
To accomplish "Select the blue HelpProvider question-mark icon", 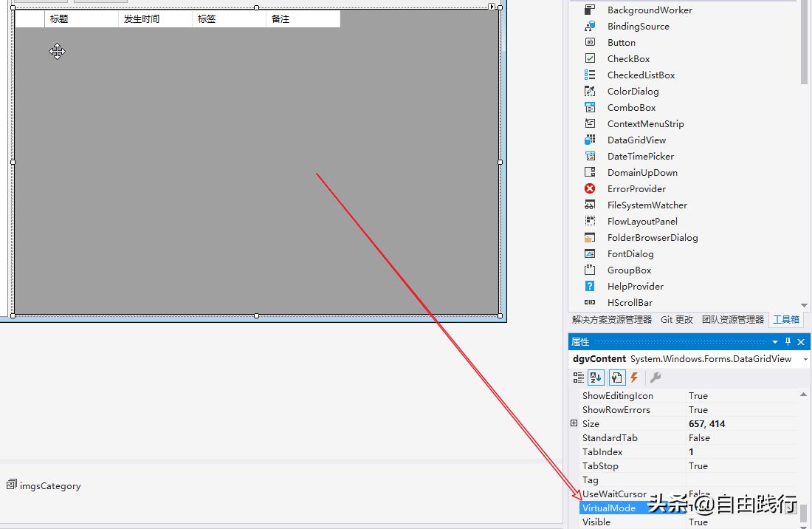I will [590, 286].
